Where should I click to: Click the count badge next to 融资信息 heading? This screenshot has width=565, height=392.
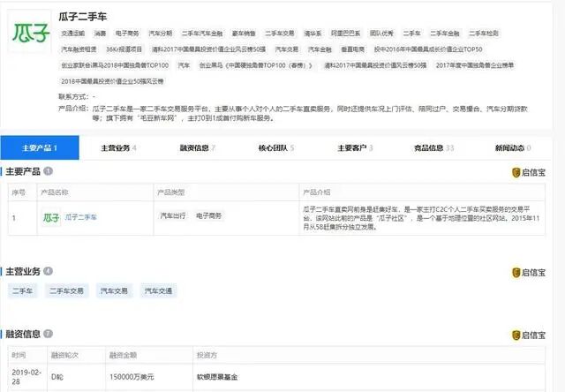[48, 334]
